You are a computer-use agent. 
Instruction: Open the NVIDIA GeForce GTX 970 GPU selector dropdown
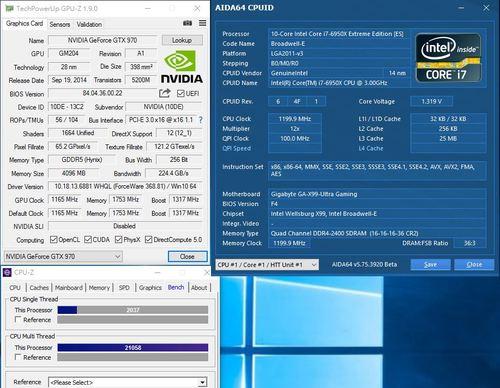[63, 256]
